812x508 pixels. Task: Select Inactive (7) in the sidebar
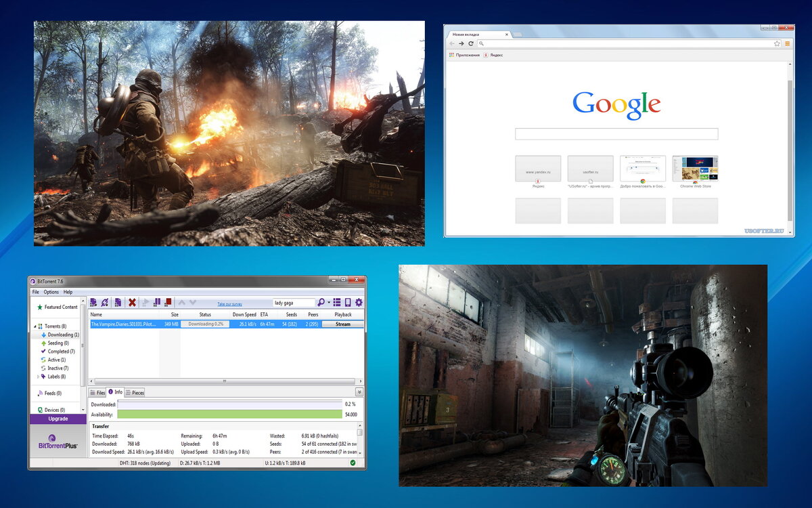coord(54,368)
